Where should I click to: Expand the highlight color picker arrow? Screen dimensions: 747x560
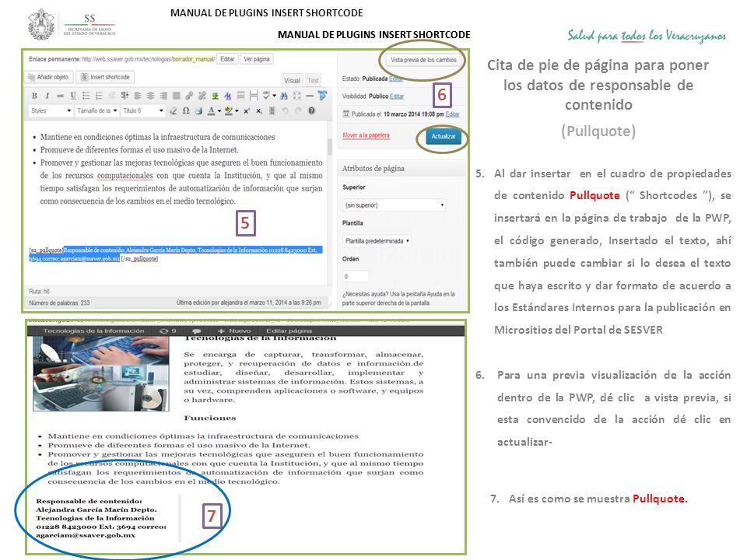point(237,111)
